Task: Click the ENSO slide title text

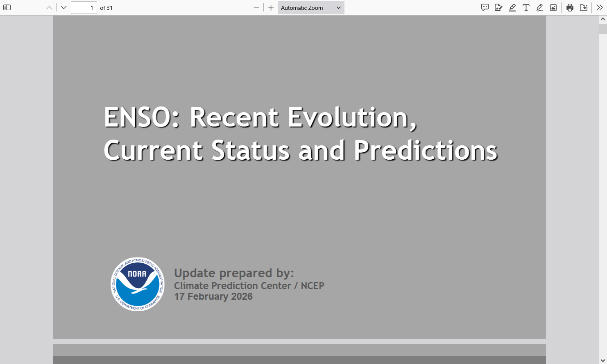Action: 300,133
